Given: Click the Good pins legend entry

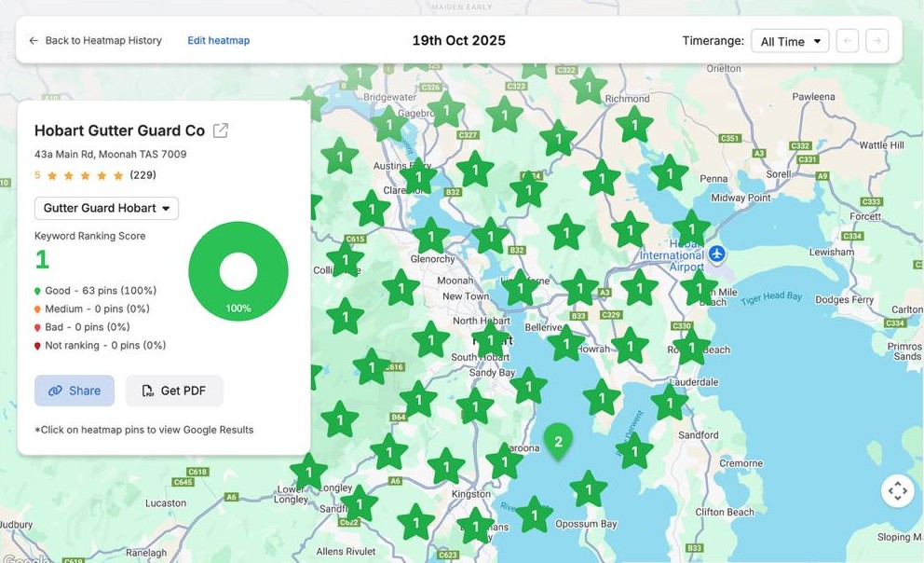Looking at the screenshot, I should point(95,291).
